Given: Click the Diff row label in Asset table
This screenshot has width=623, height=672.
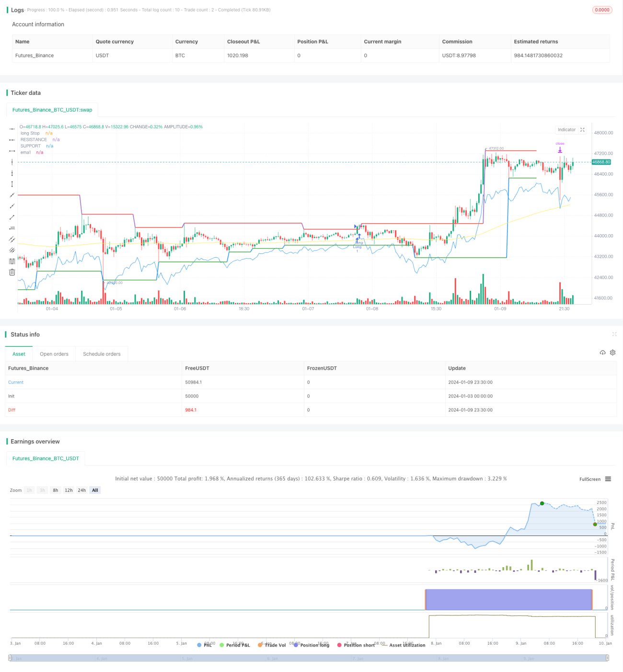Looking at the screenshot, I should [12, 410].
